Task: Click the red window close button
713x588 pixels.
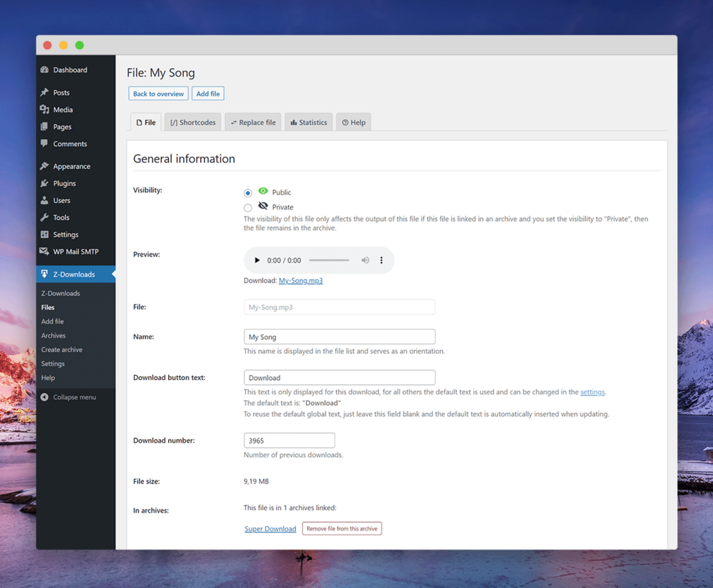Action: (x=48, y=45)
